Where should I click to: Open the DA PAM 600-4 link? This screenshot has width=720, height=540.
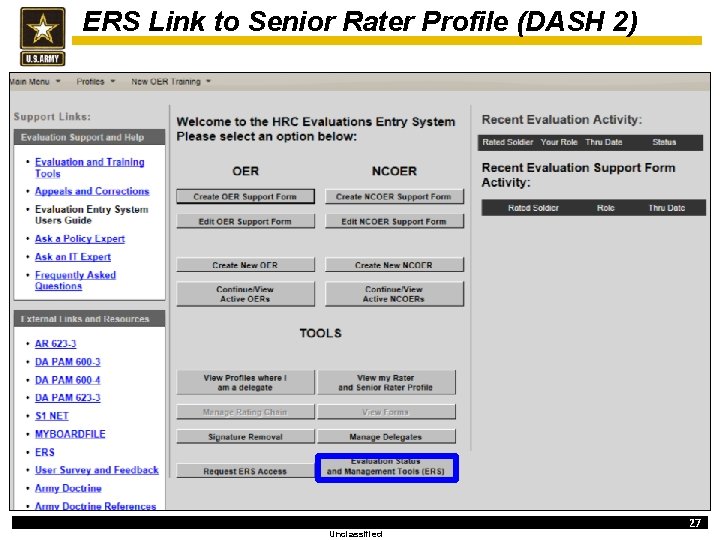pos(68,380)
